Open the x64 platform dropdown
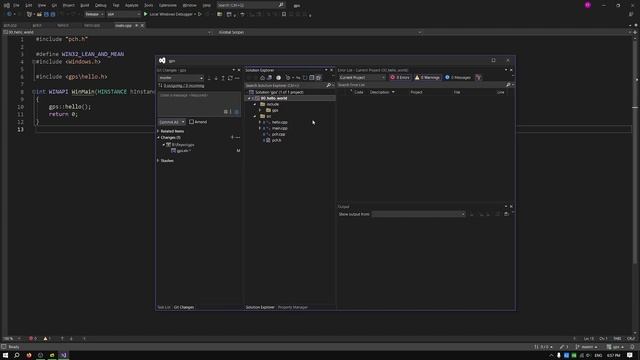Viewport: 640px width, 360px height. tap(124, 14)
